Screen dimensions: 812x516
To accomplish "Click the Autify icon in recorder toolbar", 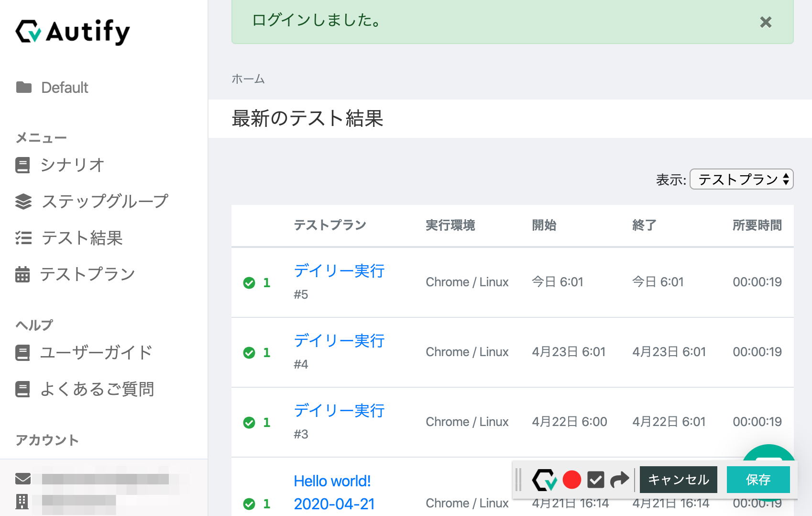I will (545, 480).
